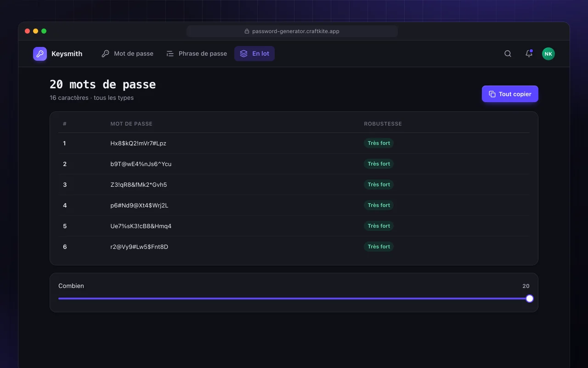Screen dimensions: 588x368
Task: Click the Très fort badge in row 6
Action: (379, 247)
